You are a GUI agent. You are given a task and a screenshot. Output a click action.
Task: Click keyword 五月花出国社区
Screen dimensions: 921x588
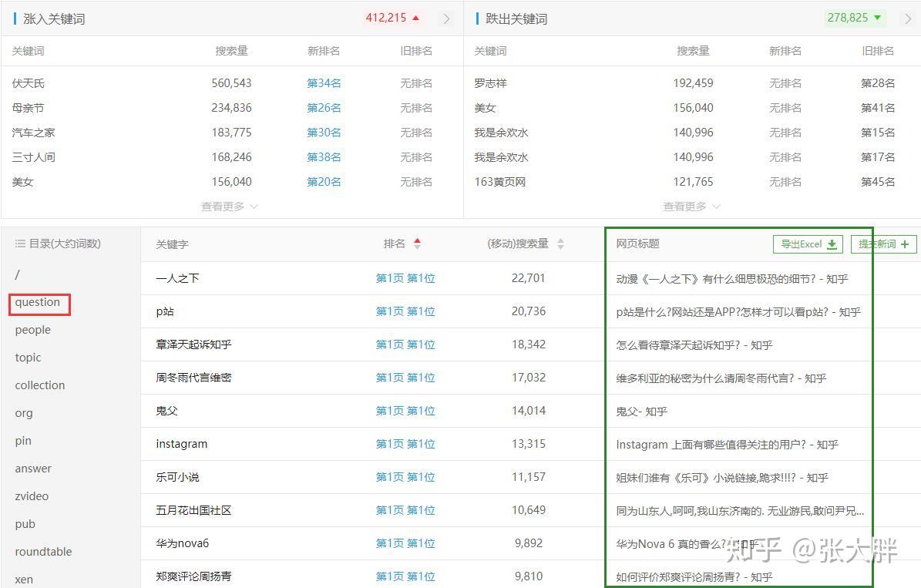[x=193, y=510]
